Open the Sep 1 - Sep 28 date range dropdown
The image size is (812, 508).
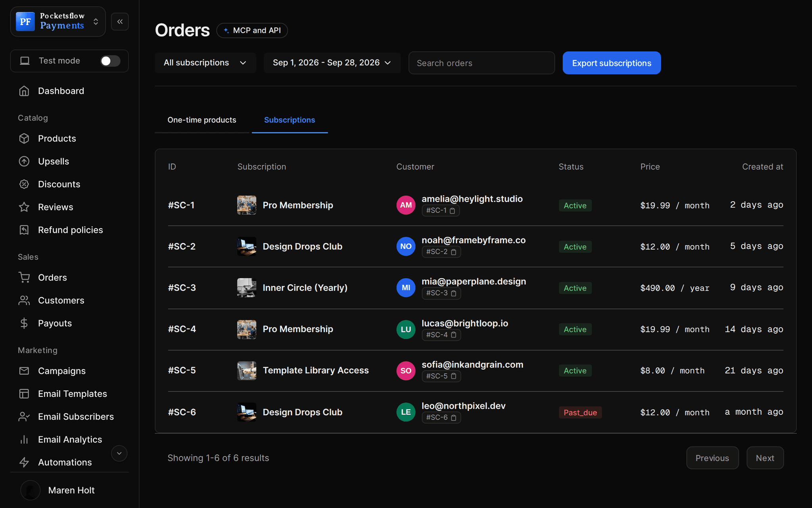coord(332,63)
